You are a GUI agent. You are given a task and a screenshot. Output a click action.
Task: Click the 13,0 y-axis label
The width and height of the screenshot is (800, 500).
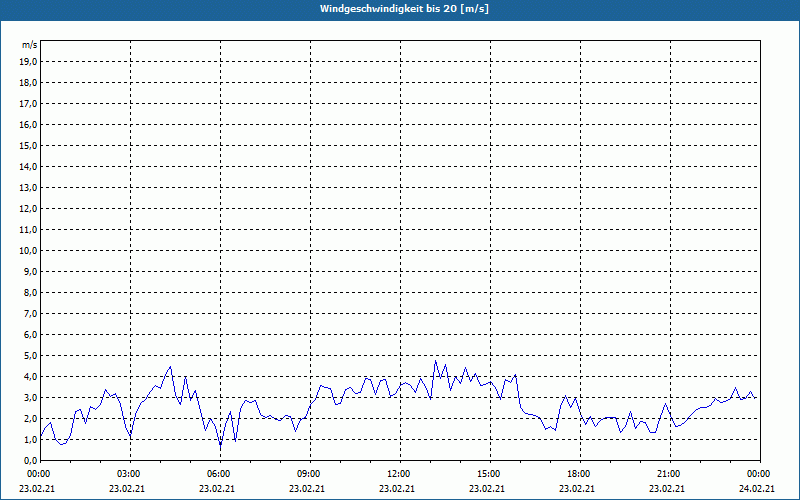pyautogui.click(x=28, y=187)
